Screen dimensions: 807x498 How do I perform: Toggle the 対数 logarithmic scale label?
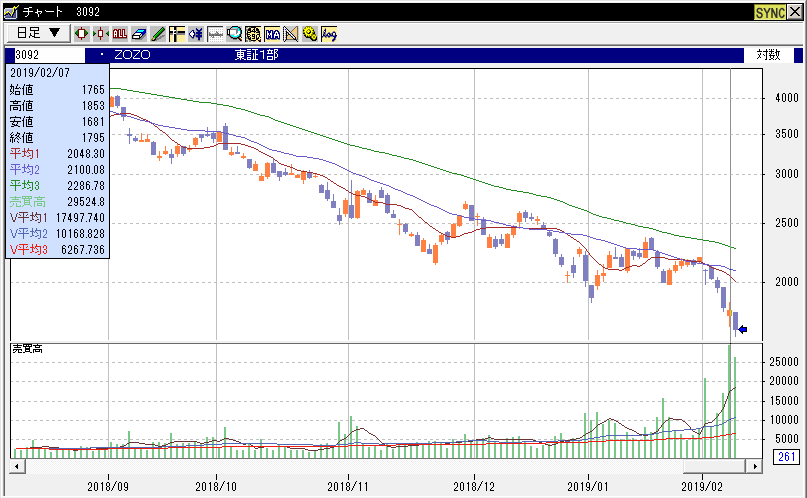pyautogui.click(x=768, y=54)
